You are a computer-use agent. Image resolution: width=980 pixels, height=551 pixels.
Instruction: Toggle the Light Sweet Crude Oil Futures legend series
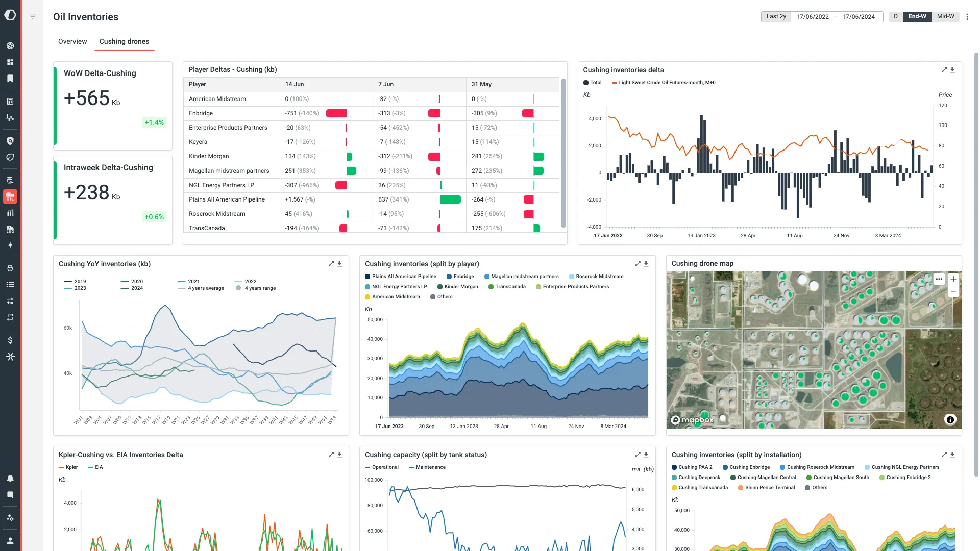click(664, 83)
